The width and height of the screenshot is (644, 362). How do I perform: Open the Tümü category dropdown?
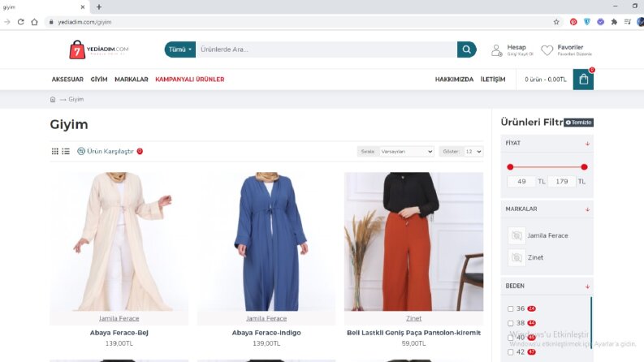tap(180, 50)
